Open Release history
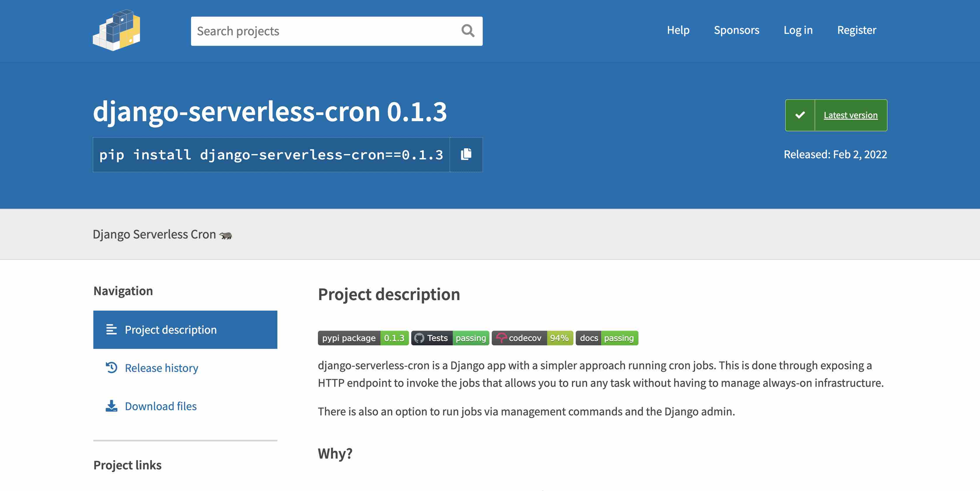 point(161,368)
